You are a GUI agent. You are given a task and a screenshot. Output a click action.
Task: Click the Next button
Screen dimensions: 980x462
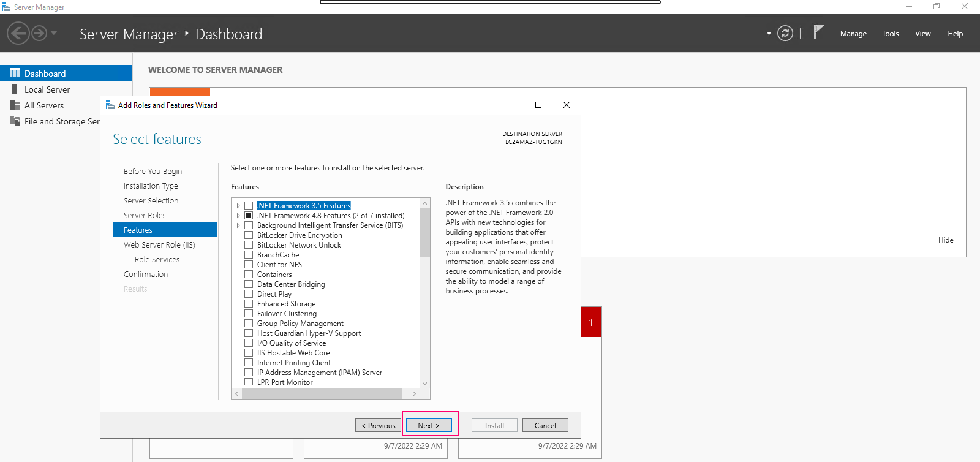pos(429,425)
